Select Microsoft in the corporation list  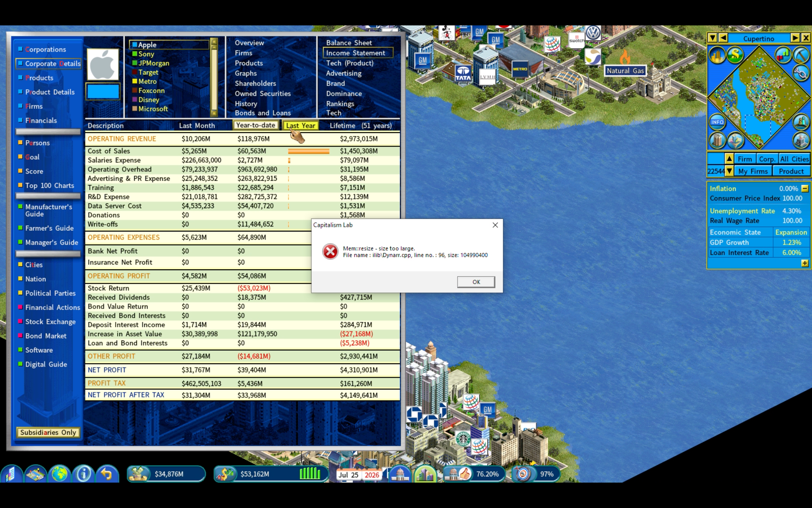tap(153, 109)
